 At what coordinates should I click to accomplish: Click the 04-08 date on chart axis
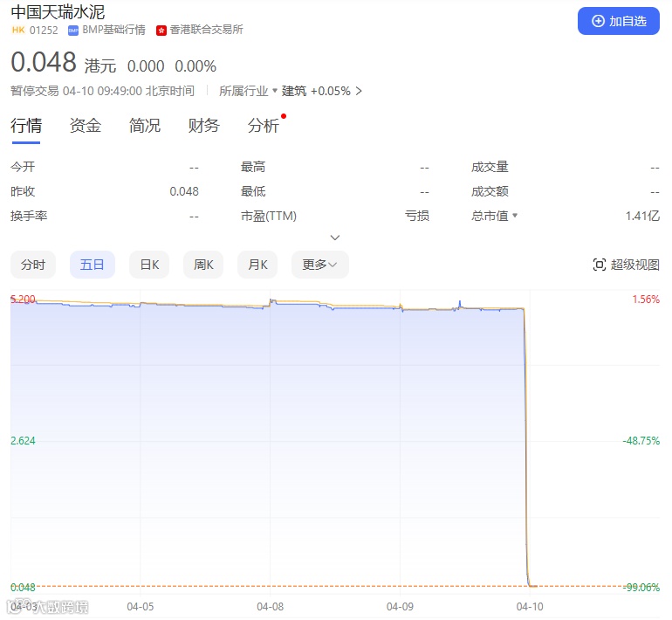[x=270, y=607]
